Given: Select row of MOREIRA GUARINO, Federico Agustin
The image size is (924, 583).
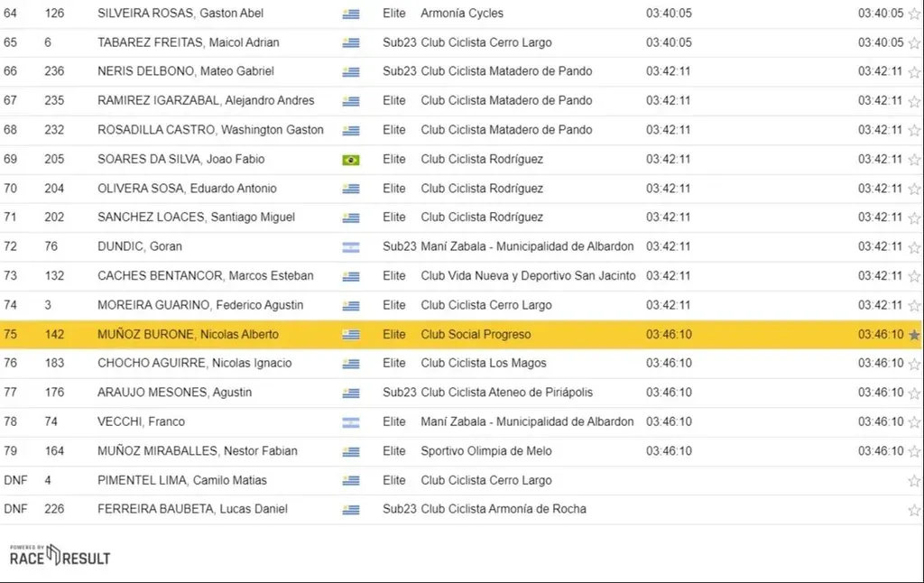Looking at the screenshot, I should pyautogui.click(x=200, y=305).
